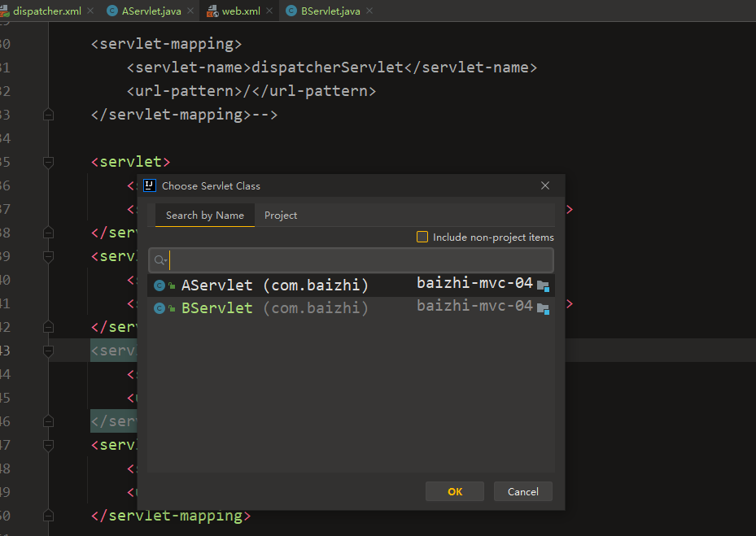Click module folder icon on AServlet row

[544, 285]
